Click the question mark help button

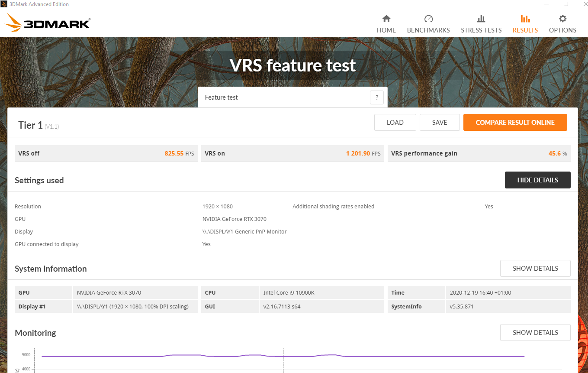coord(377,97)
